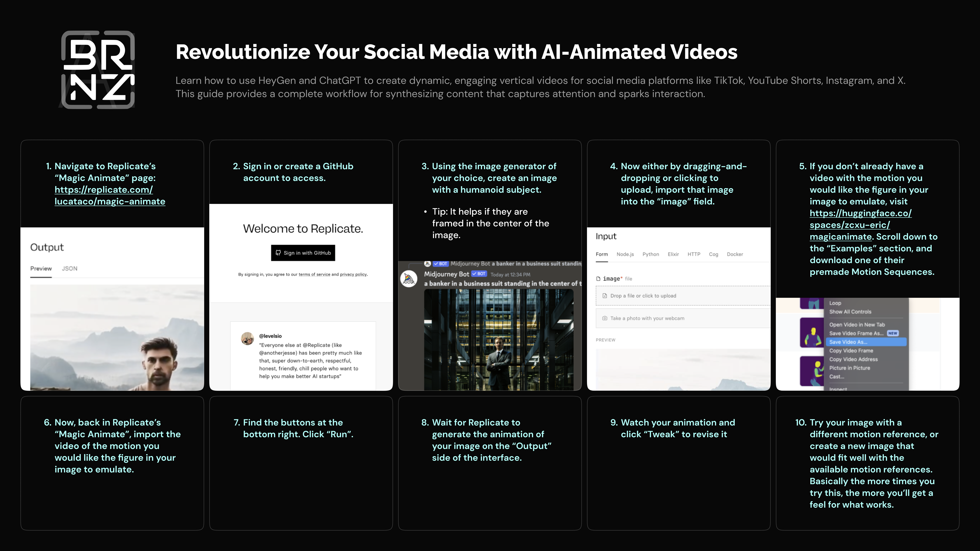980x551 pixels.
Task: Click the Today at 12:34 PM timestamp
Action: tap(510, 275)
